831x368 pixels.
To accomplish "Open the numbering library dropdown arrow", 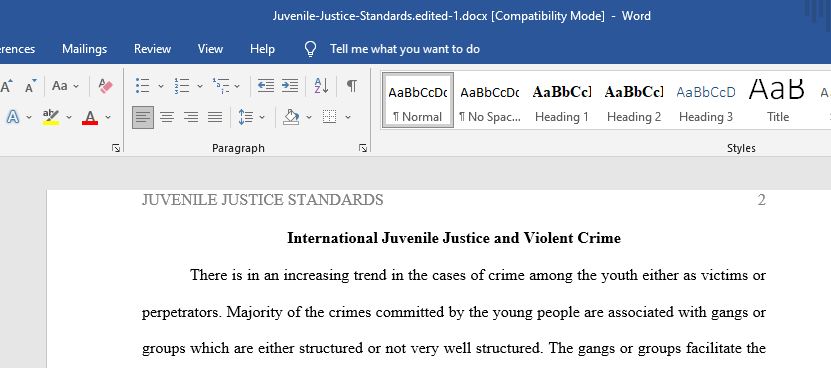I will [200, 86].
